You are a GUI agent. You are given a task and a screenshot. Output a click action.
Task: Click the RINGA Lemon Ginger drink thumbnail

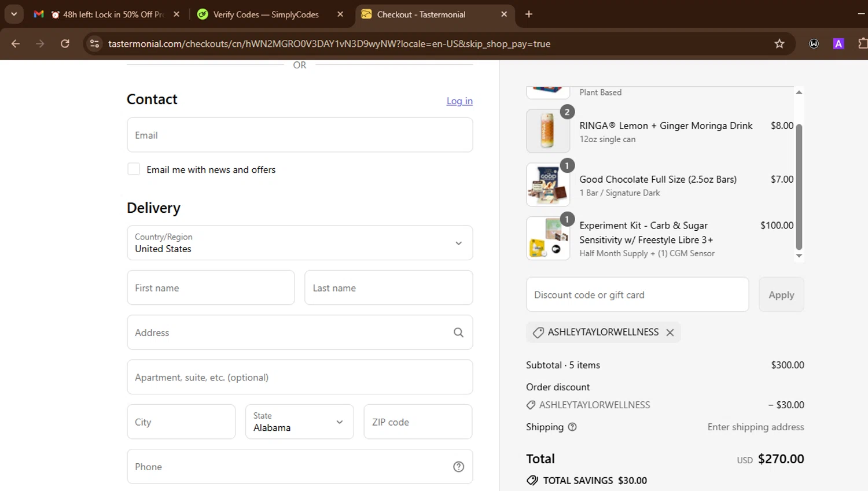click(548, 131)
